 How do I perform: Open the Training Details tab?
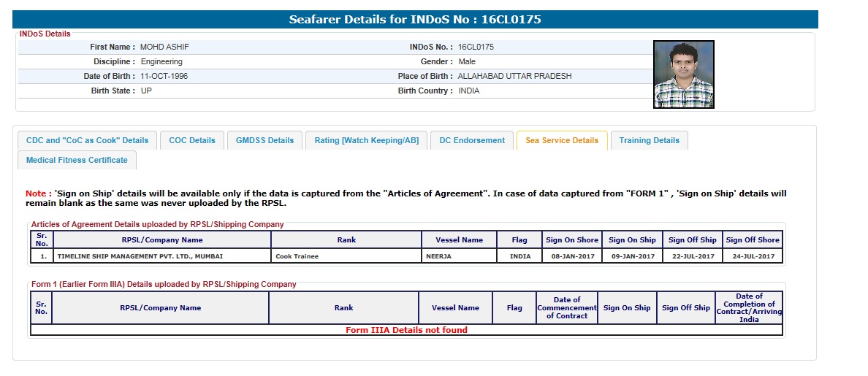tap(649, 140)
